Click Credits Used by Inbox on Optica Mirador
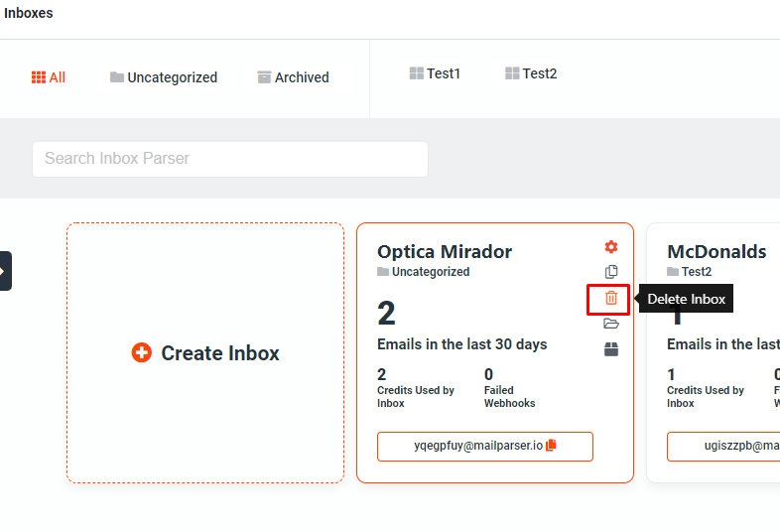Viewport: 780px width, 532px height. click(416, 397)
